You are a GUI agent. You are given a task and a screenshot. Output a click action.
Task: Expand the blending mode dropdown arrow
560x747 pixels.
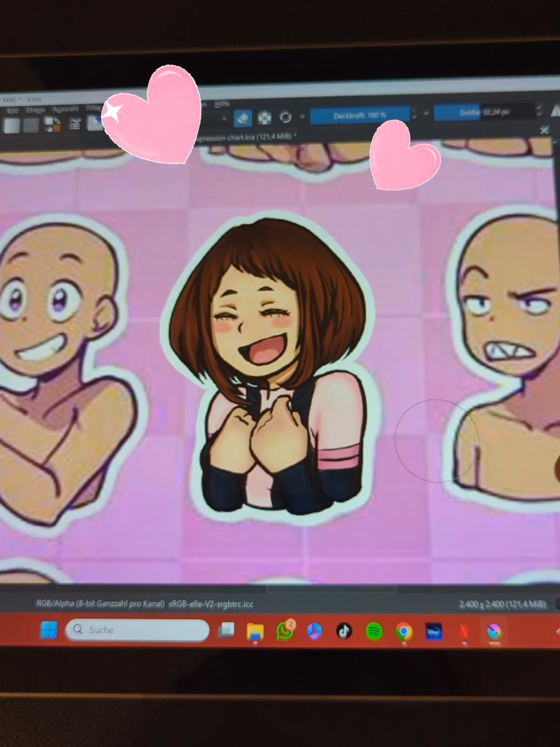224,118
